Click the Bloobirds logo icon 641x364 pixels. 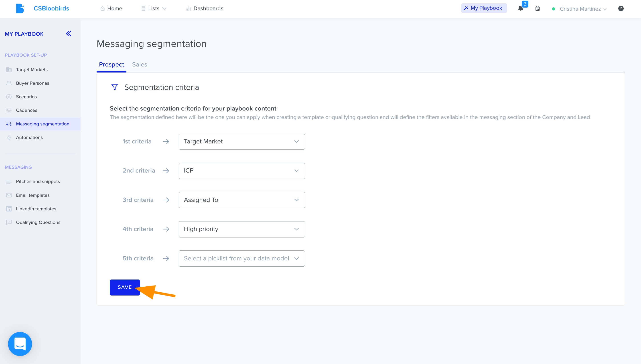pyautogui.click(x=20, y=8)
